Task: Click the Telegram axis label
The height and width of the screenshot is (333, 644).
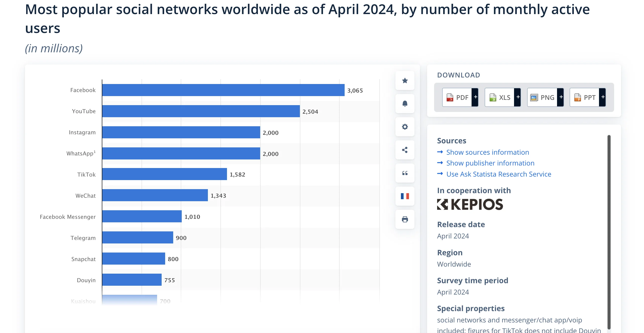Action: point(83,238)
